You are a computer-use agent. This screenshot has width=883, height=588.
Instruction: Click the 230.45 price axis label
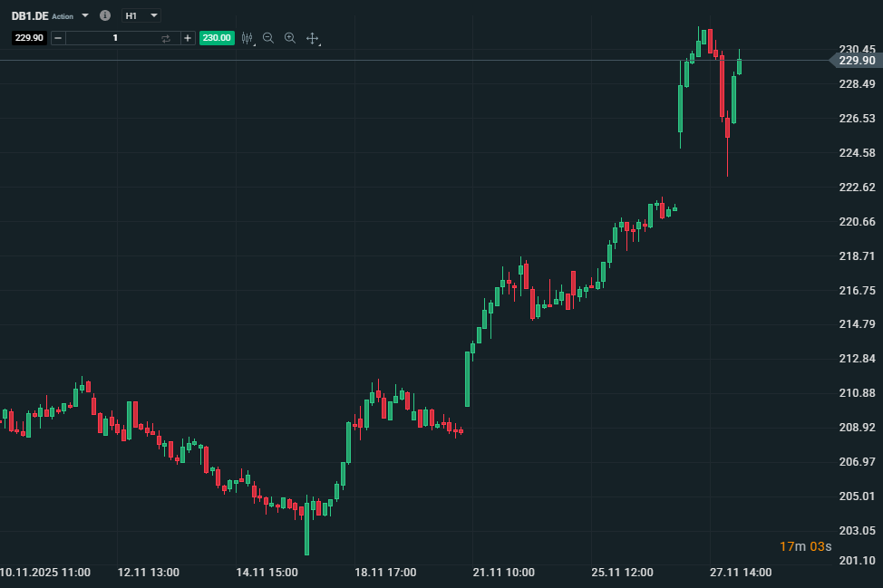857,49
